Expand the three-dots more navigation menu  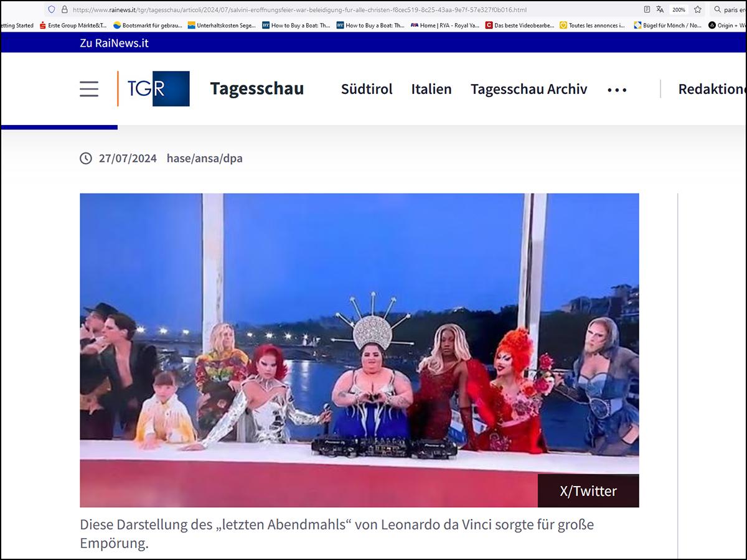click(x=617, y=90)
